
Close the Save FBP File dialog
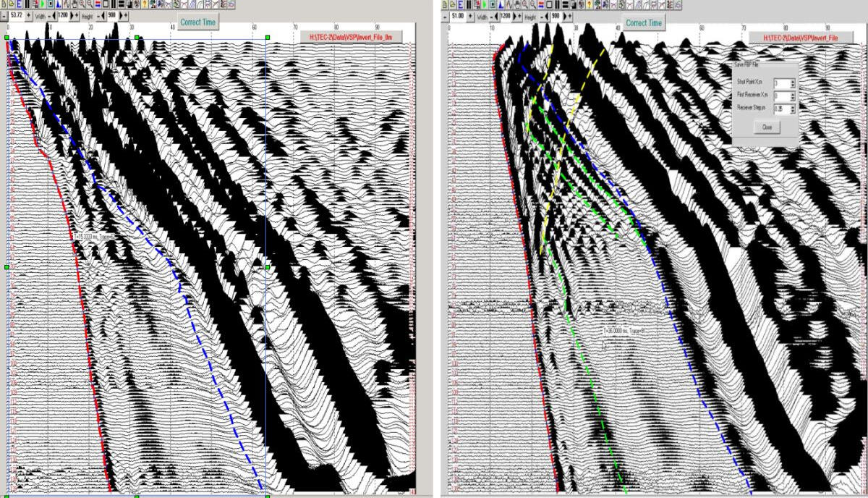coord(766,127)
